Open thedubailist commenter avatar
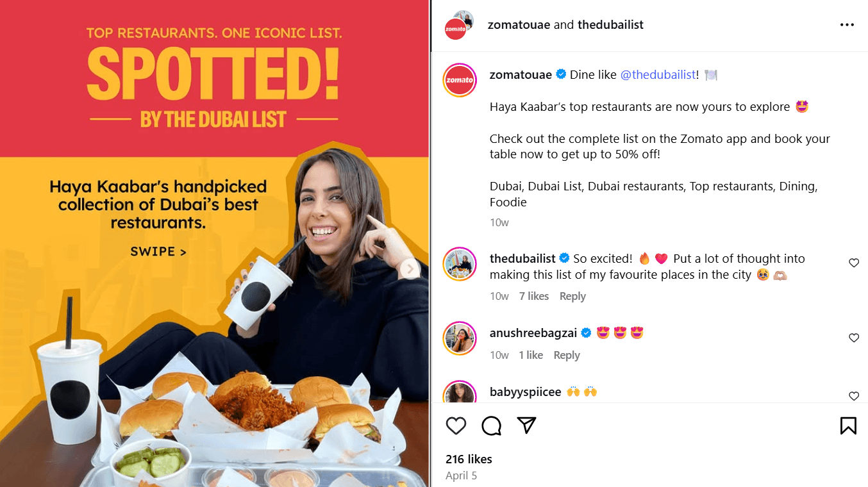 pyautogui.click(x=460, y=264)
